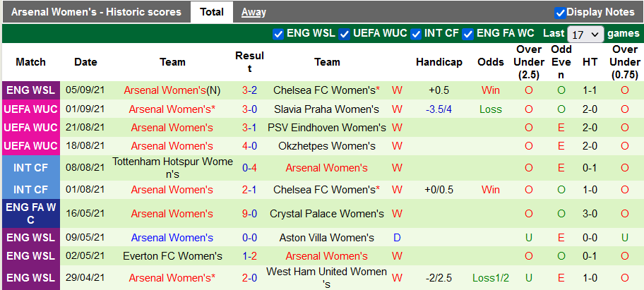This screenshot has height=290, width=644.
Task: Switch to the Away tab
Action: [x=254, y=12]
